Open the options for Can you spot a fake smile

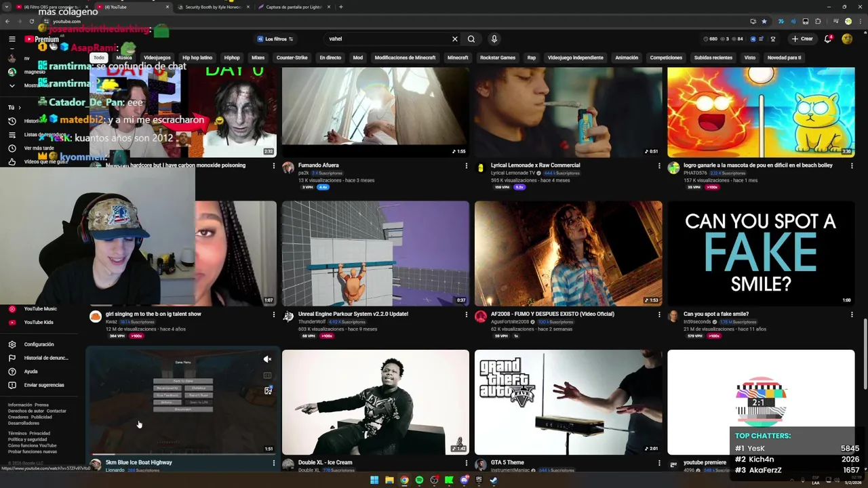point(852,314)
